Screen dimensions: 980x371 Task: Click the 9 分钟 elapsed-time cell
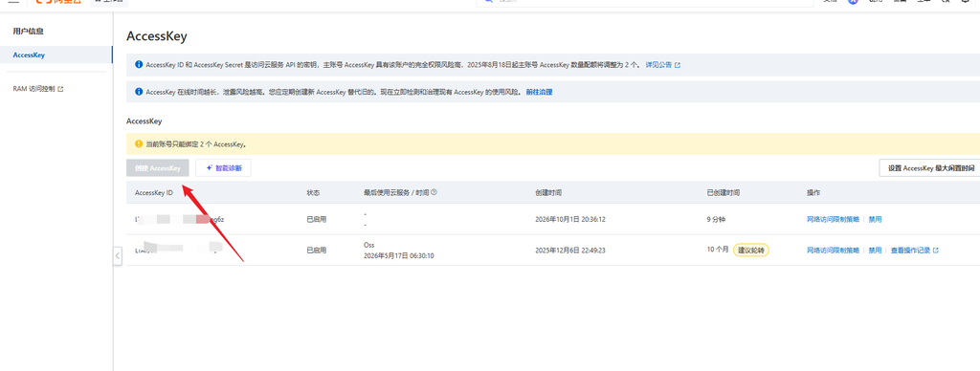[x=716, y=219]
